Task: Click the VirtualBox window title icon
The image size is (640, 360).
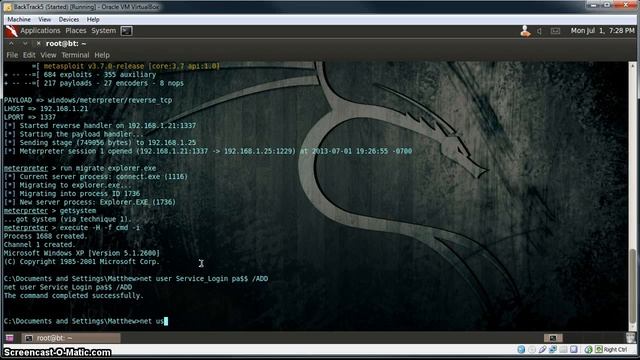Action: tap(8, 7)
